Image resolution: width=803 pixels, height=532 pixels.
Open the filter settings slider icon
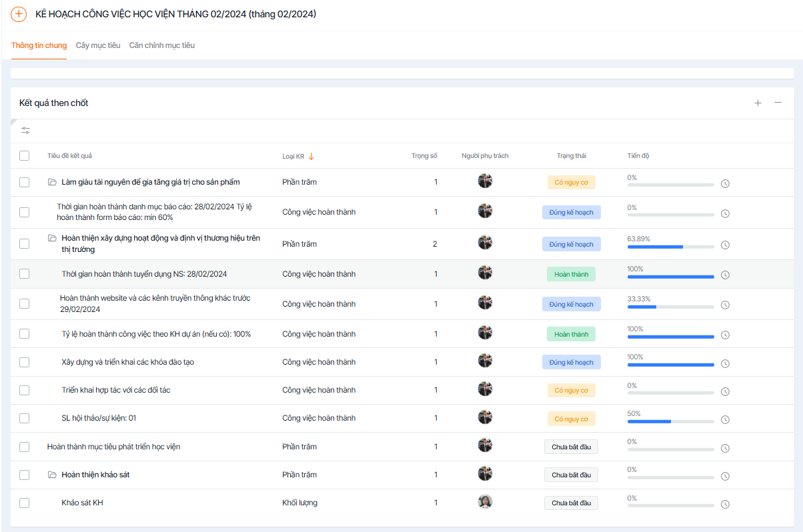pos(25,131)
